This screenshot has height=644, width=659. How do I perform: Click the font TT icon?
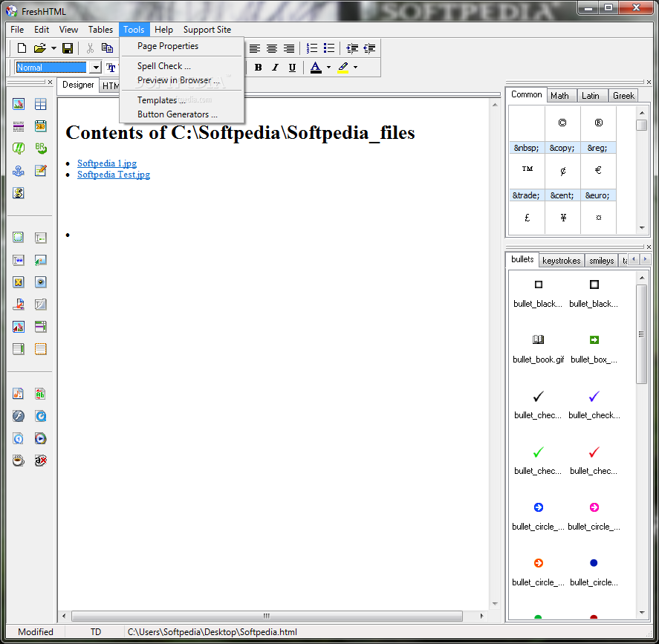pos(111,67)
